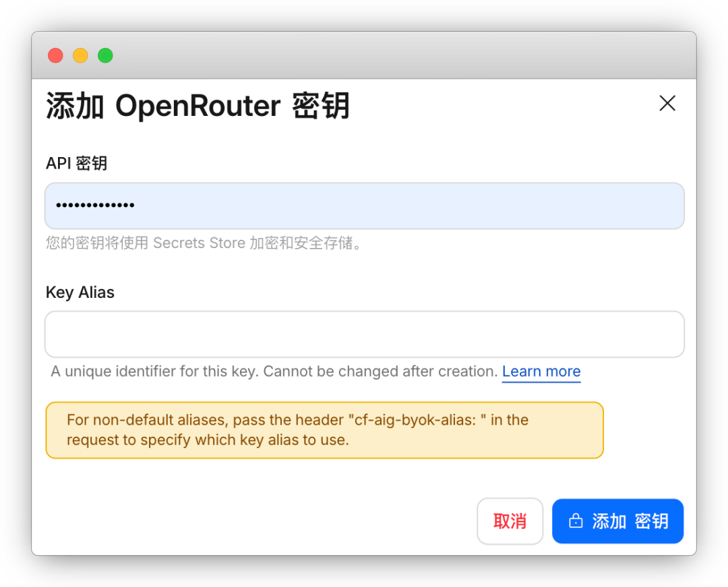Open the Learn more link
Image resolution: width=728 pixels, height=587 pixels.
[x=541, y=371]
